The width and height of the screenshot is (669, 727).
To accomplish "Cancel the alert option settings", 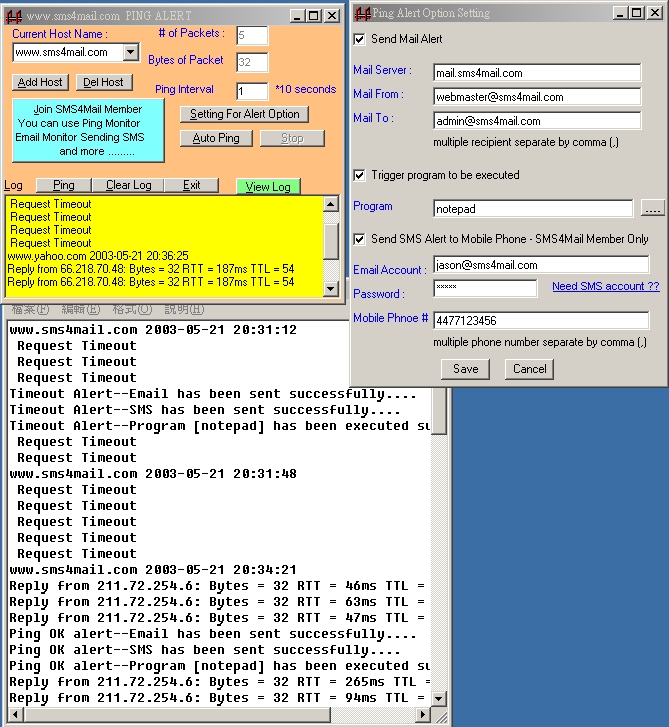I will (x=529, y=369).
